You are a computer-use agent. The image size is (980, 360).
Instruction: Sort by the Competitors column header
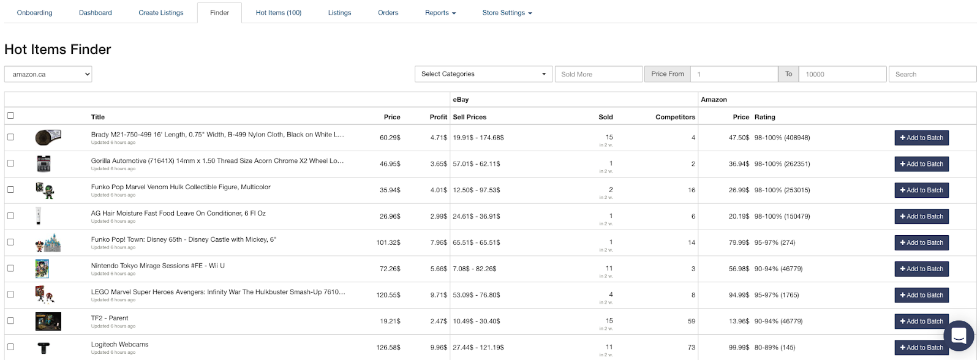coord(676,117)
